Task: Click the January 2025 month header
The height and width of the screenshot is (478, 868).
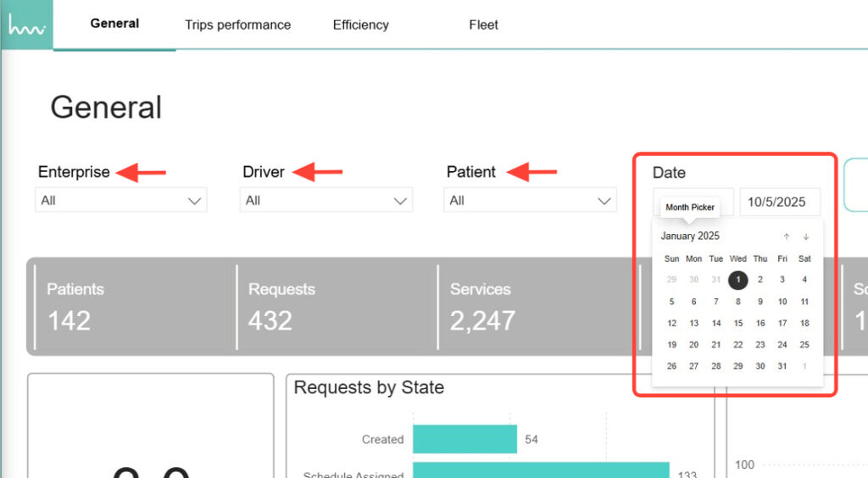Action: (x=690, y=236)
